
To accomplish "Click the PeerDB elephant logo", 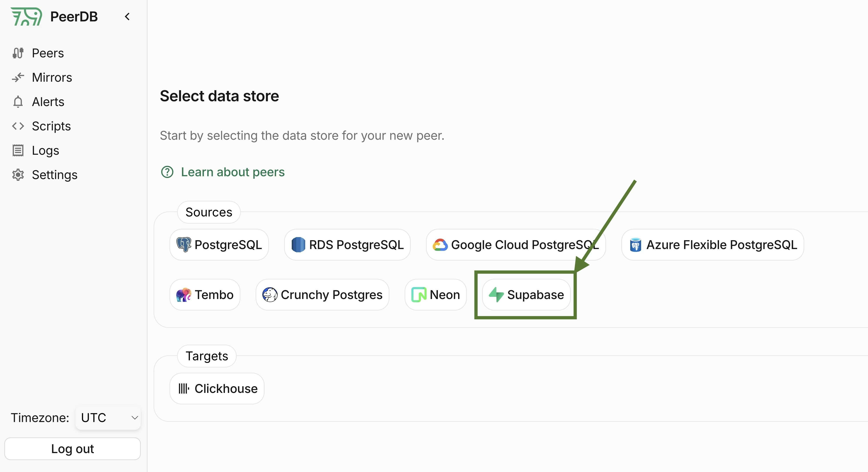I will pyautogui.click(x=26, y=17).
